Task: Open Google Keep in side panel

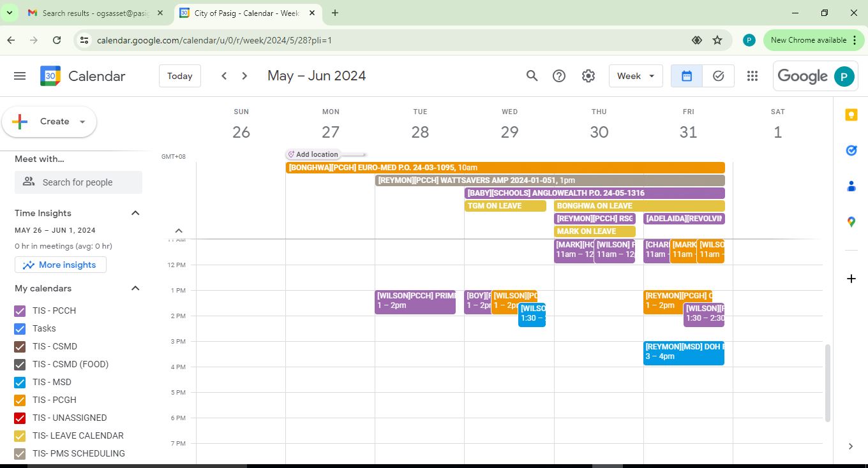Action: (x=851, y=115)
